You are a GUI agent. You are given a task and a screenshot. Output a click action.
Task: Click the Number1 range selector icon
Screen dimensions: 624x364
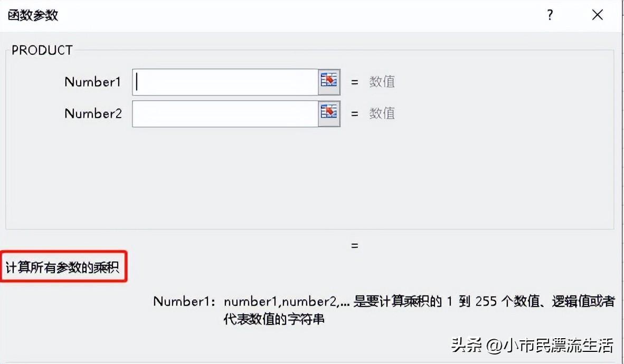[329, 82]
